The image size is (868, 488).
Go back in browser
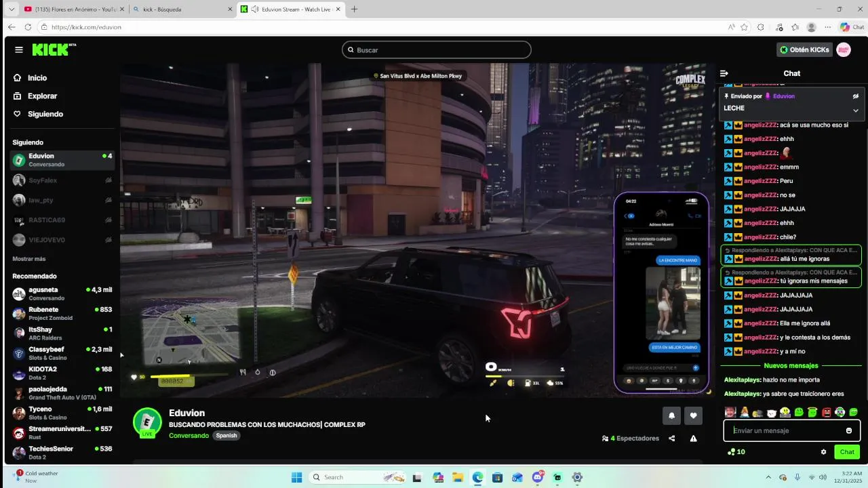pos(11,27)
